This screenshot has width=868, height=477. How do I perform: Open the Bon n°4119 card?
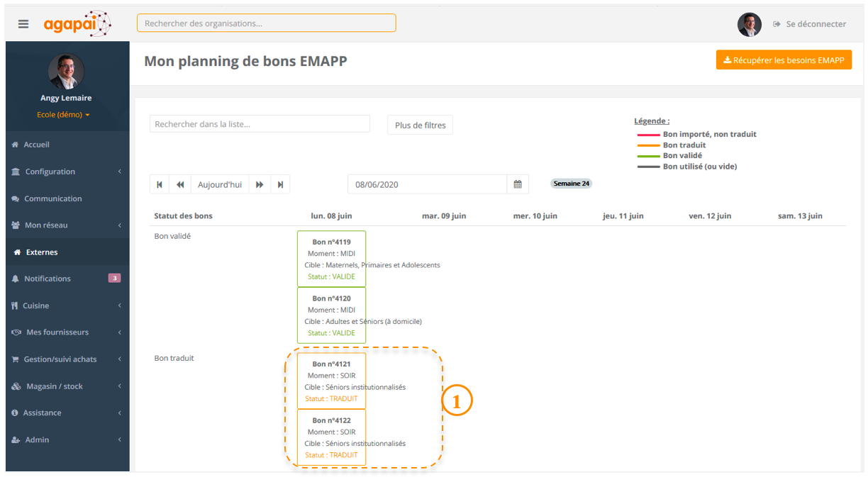331,259
